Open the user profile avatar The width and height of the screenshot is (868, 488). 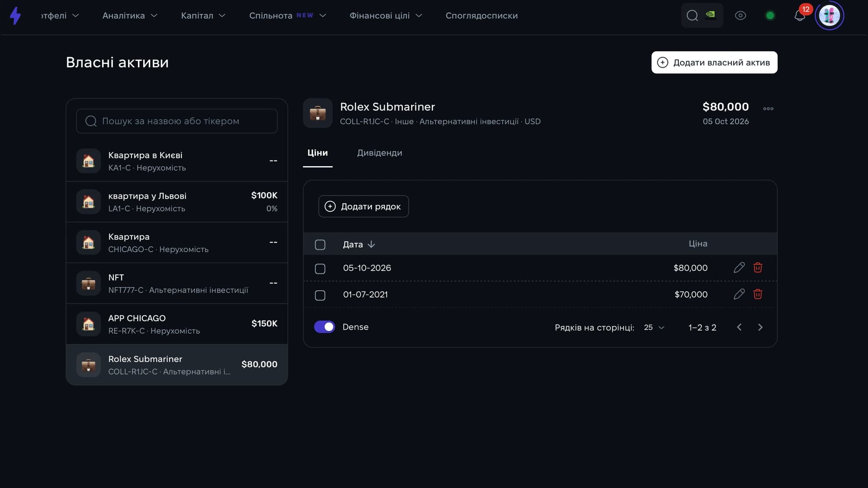(x=829, y=16)
